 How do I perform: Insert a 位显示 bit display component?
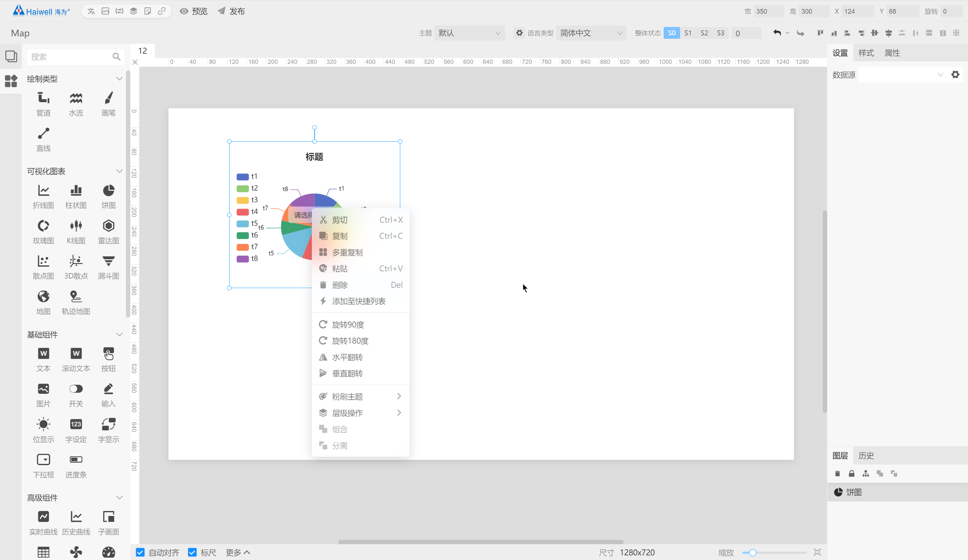pos(43,430)
